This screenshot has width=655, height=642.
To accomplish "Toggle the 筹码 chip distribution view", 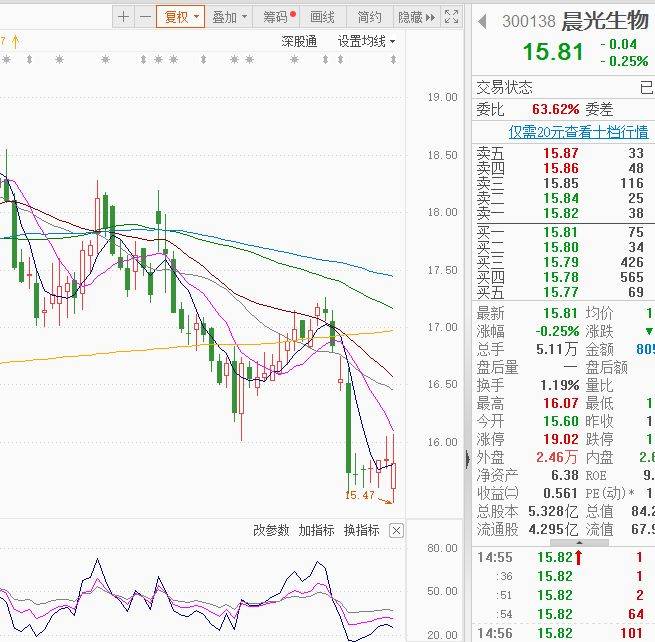I will coord(279,17).
